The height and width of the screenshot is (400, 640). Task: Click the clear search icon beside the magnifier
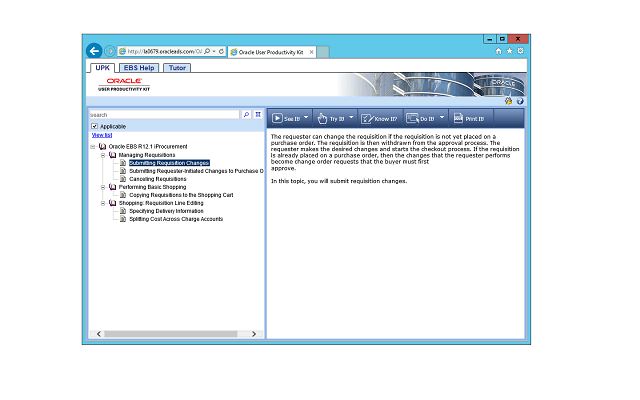point(258,115)
